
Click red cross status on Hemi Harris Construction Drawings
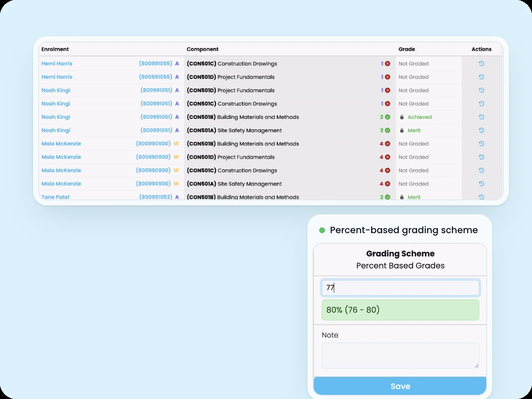pyautogui.click(x=387, y=64)
